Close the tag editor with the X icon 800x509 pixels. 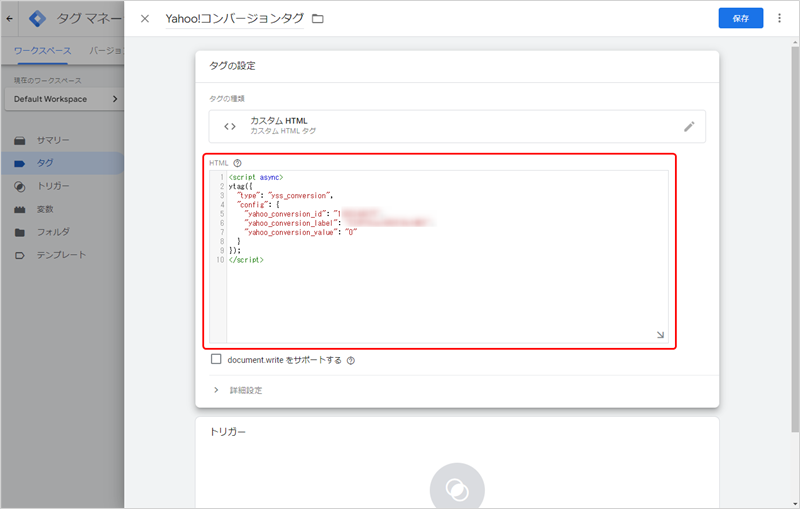145,19
